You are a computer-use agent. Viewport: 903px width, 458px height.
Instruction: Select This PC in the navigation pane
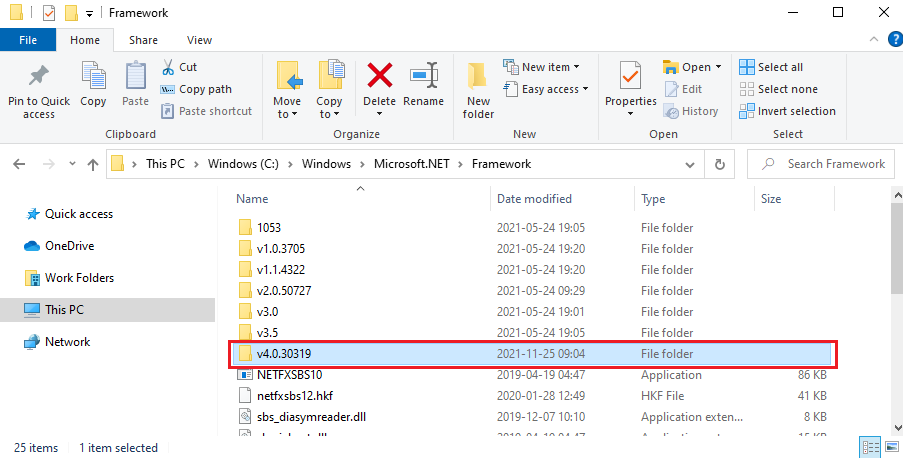[64, 310]
